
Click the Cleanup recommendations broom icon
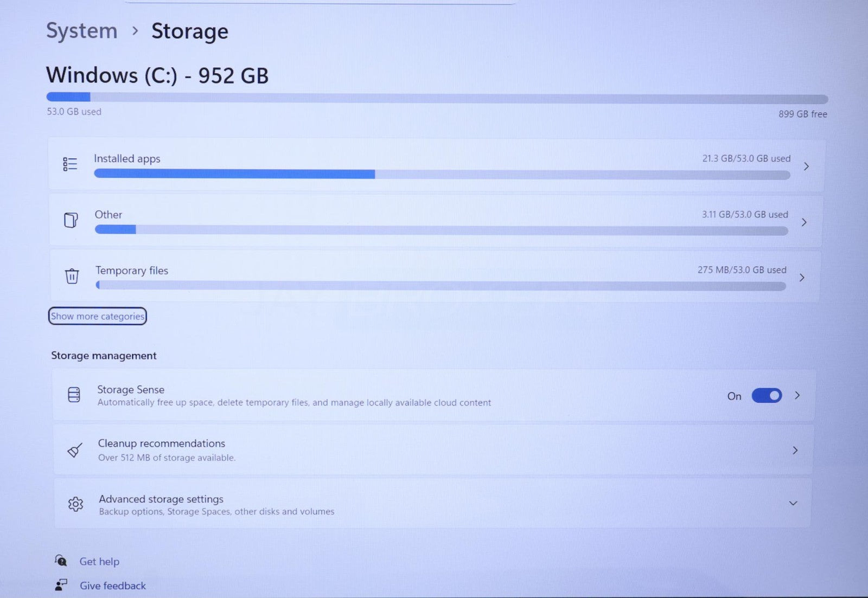pyautogui.click(x=75, y=450)
